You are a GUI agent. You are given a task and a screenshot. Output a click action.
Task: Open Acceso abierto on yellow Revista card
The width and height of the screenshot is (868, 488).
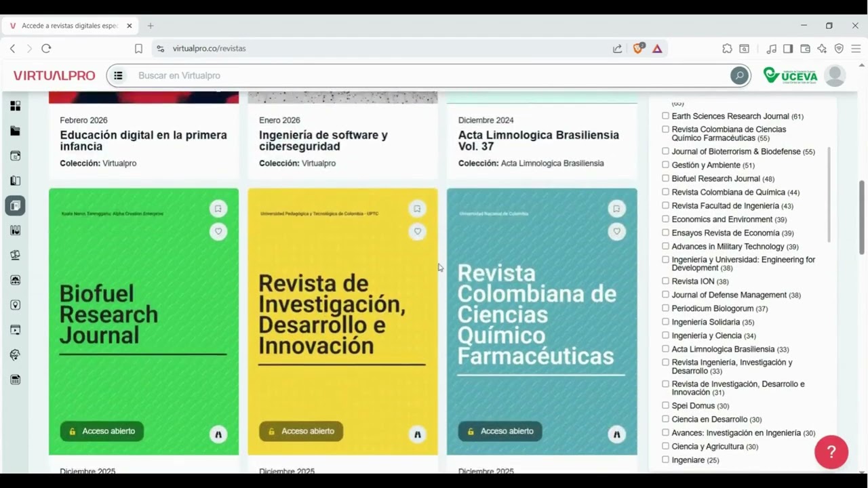(301, 431)
